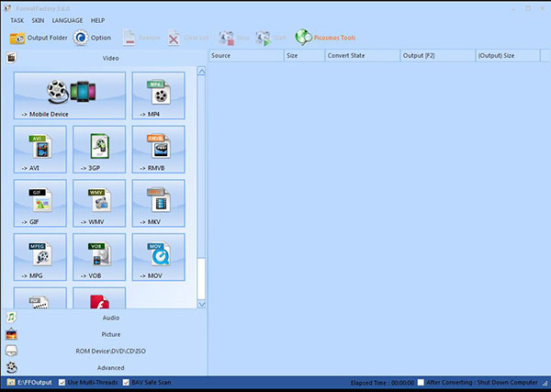
Task: Open the HELP menu
Action: pyautogui.click(x=97, y=20)
